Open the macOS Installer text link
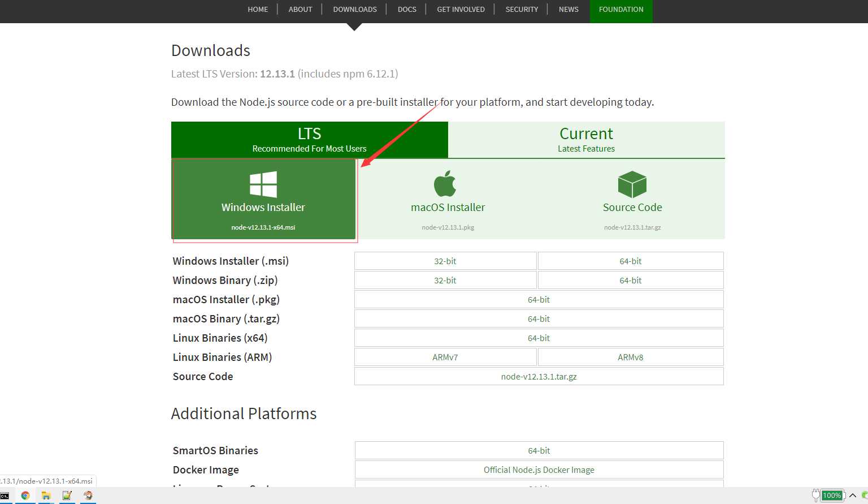868x504 pixels. point(448,208)
